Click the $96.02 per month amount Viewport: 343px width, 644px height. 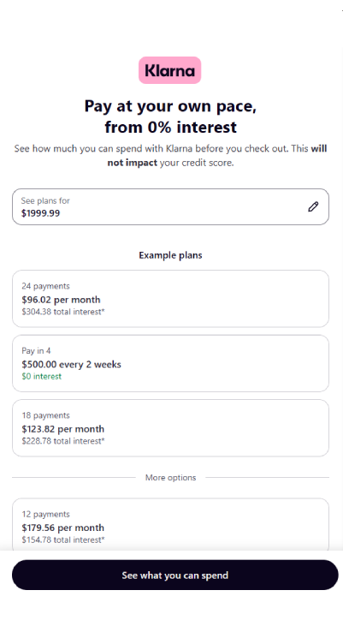coord(61,300)
